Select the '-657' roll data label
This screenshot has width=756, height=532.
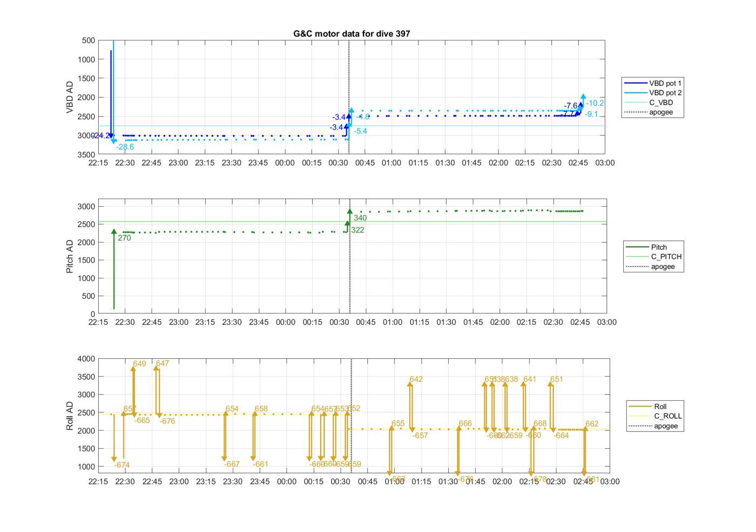420,435
